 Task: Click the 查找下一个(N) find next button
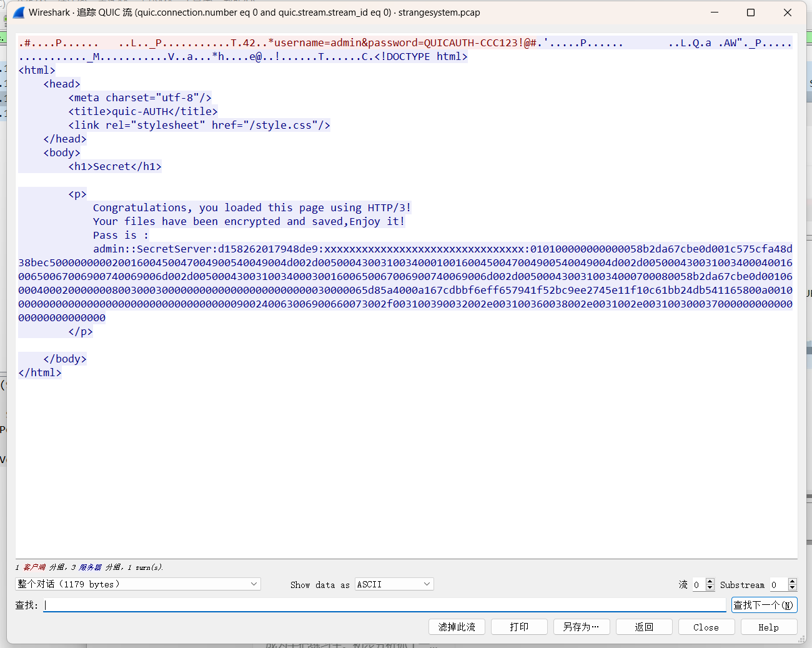764,605
